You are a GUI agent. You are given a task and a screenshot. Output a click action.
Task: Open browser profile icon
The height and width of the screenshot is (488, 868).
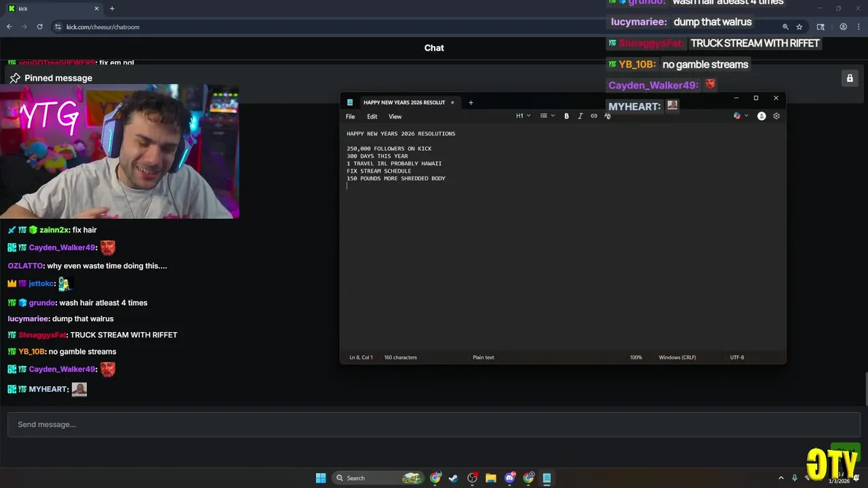(x=844, y=27)
